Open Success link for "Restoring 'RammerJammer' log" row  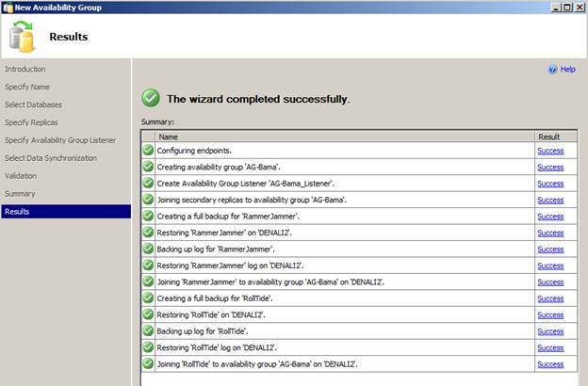click(x=550, y=266)
